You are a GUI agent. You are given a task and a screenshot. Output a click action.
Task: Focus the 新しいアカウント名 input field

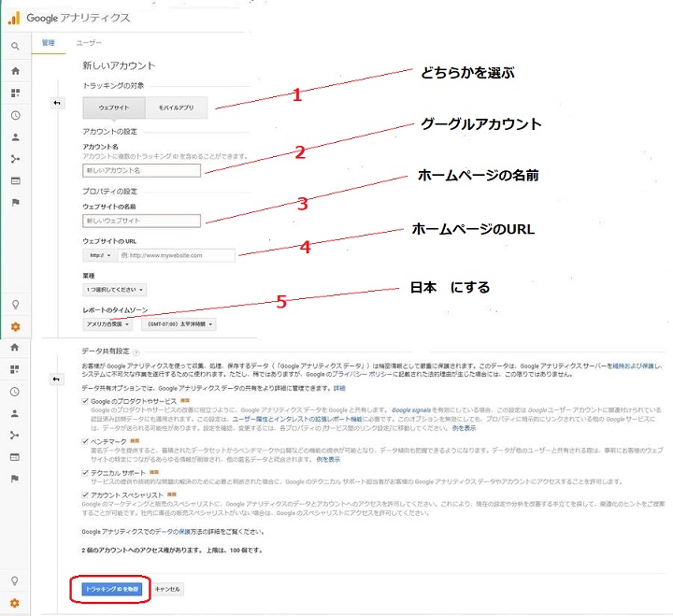[141, 170]
